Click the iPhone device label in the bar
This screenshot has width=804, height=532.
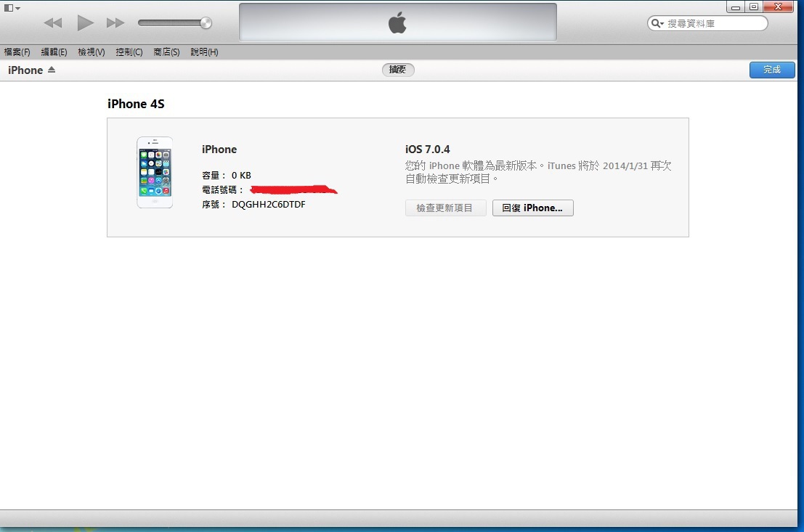[x=25, y=70]
